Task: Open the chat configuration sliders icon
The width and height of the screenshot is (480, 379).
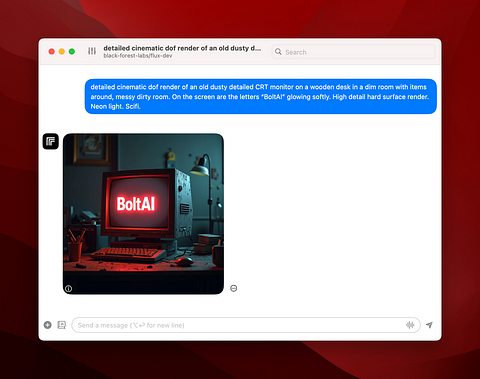Action: pos(92,51)
